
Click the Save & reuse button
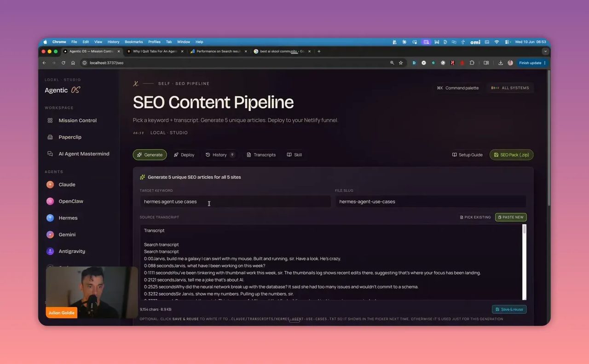[x=509, y=309]
